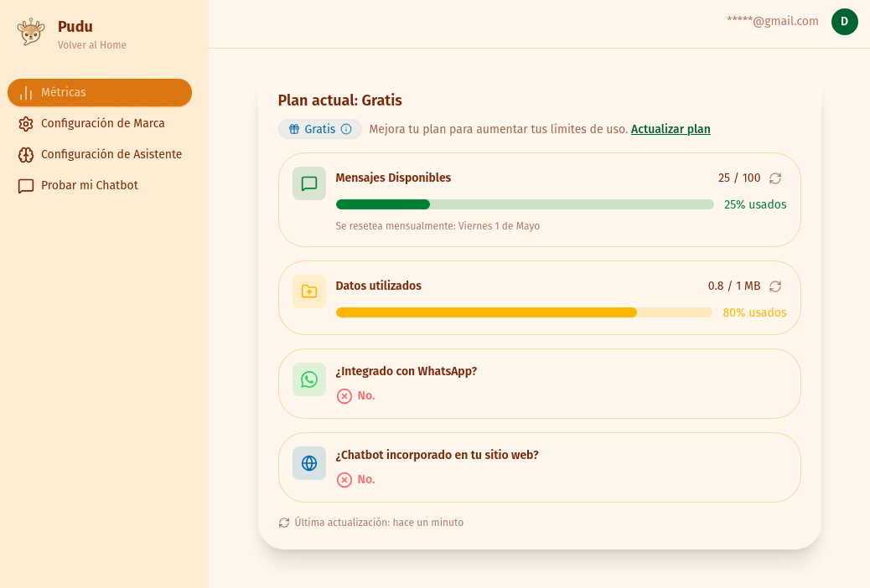Open the user avatar D menu
Screen dimensions: 870x588
pos(844,22)
